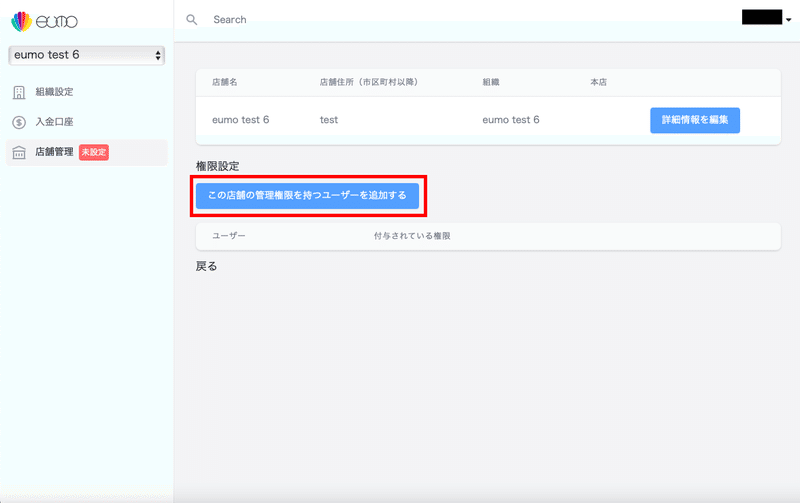
Task: Click the 詳細情報を編集 button
Action: (x=695, y=120)
